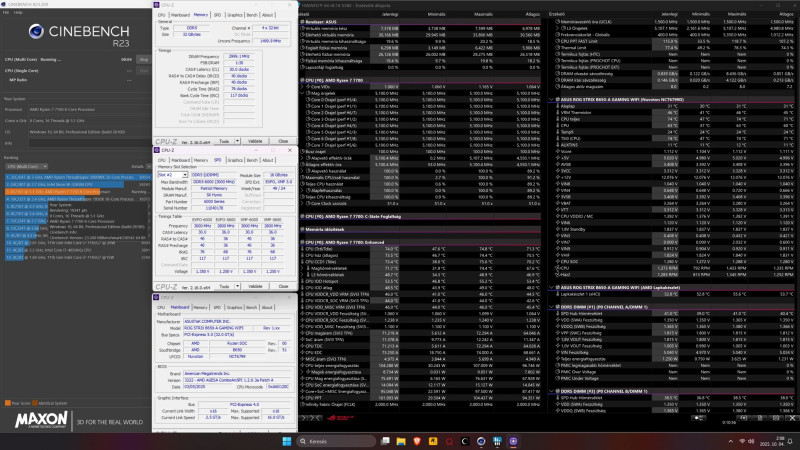
Task: Open HWiNFO network sharing icon in bottom toolbar
Action: [699, 418]
